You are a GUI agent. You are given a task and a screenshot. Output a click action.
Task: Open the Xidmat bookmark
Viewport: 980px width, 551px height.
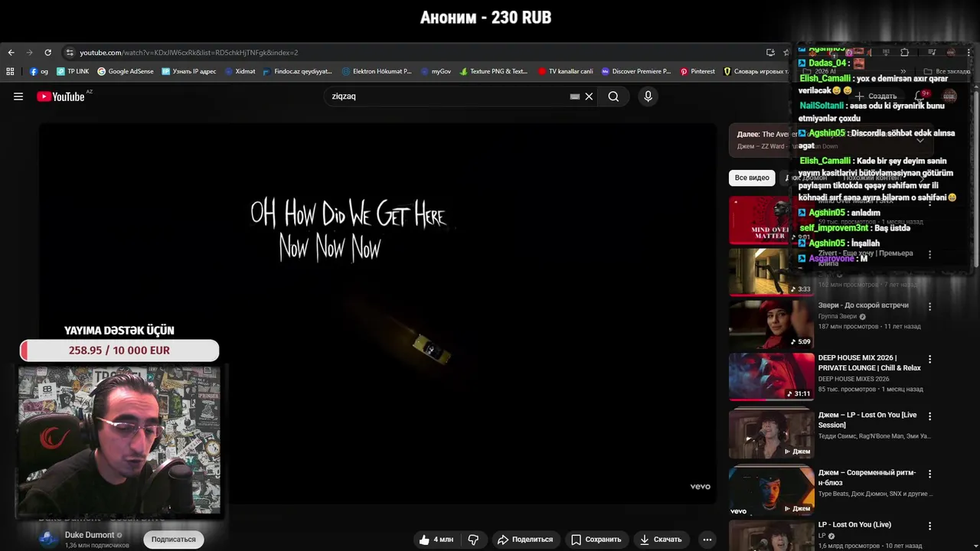240,71
